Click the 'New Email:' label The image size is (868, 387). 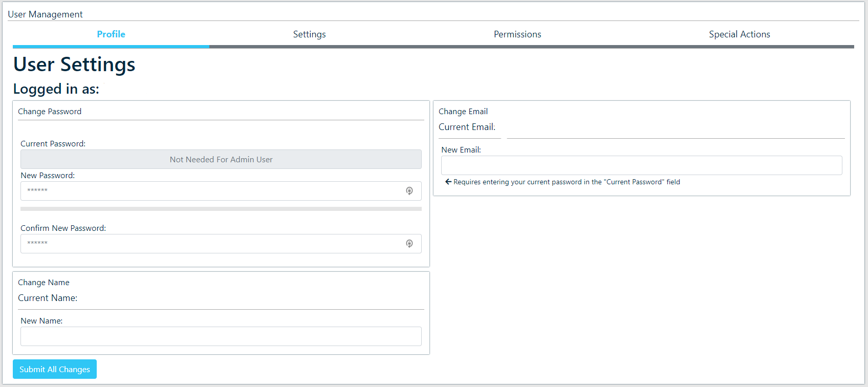coord(461,150)
